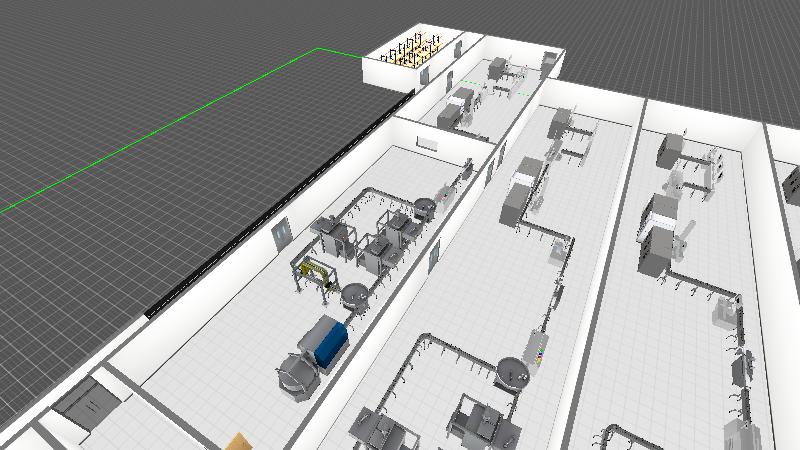Click the round tank beside the blue machine

tap(293, 374)
